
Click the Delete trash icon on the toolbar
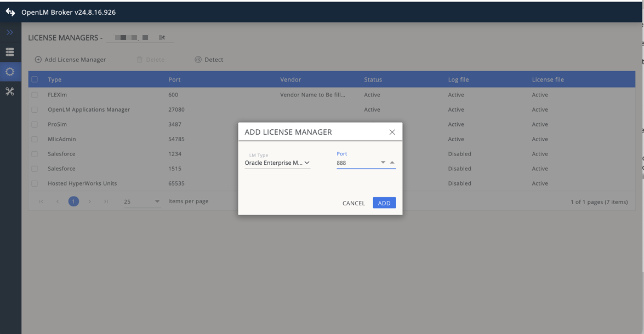tap(139, 59)
